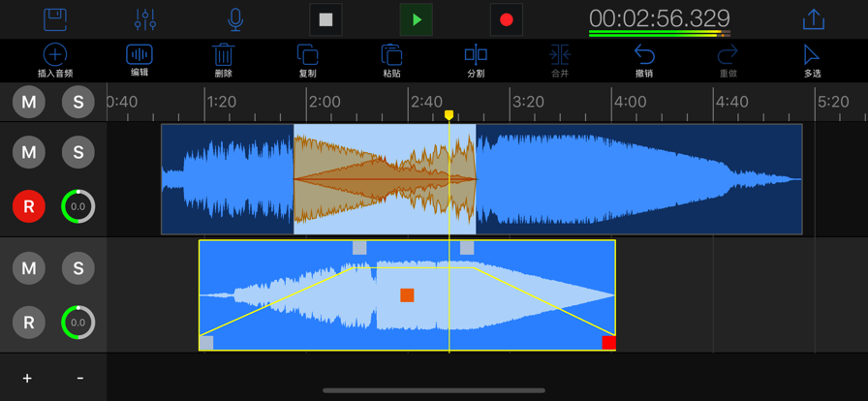The width and height of the screenshot is (868, 401).
Task: Tap the 重做 redo arrow
Action: tap(728, 60)
